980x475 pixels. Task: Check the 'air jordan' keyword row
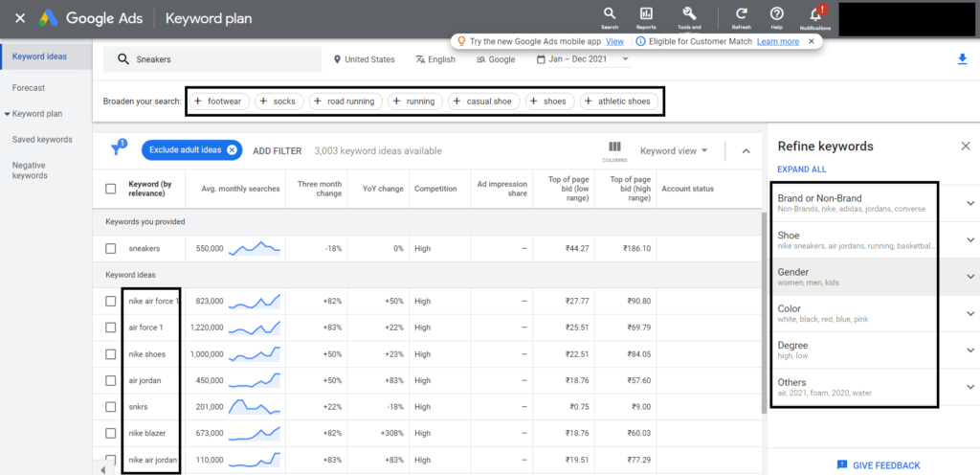tap(111, 380)
